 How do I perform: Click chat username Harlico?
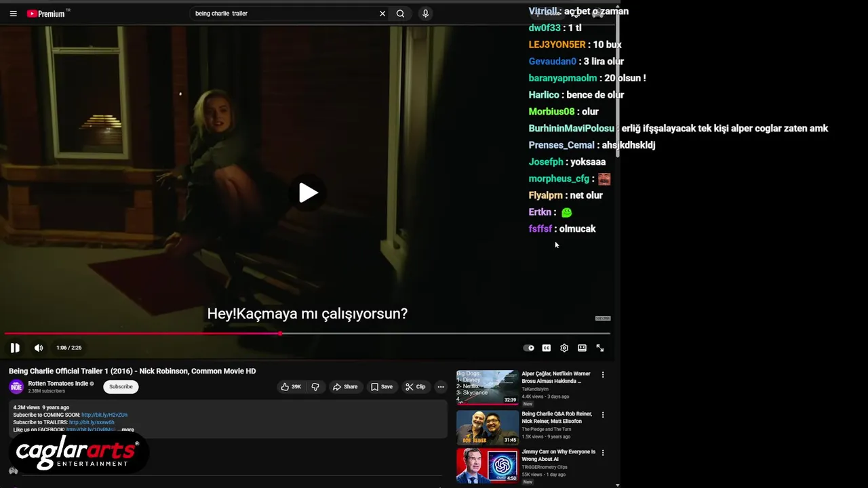544,95
